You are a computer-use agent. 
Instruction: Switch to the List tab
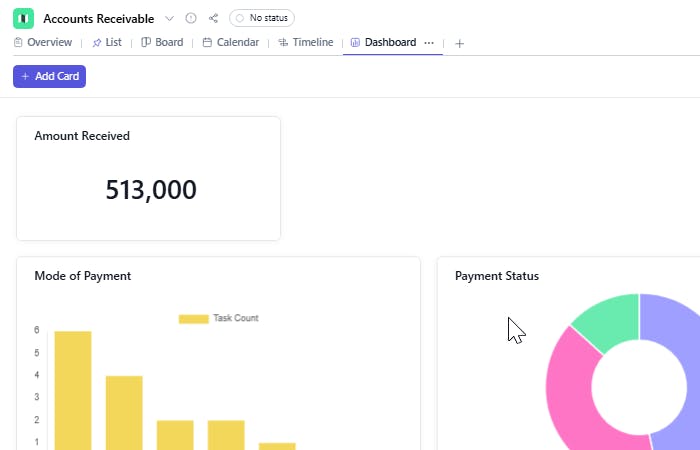click(x=107, y=42)
